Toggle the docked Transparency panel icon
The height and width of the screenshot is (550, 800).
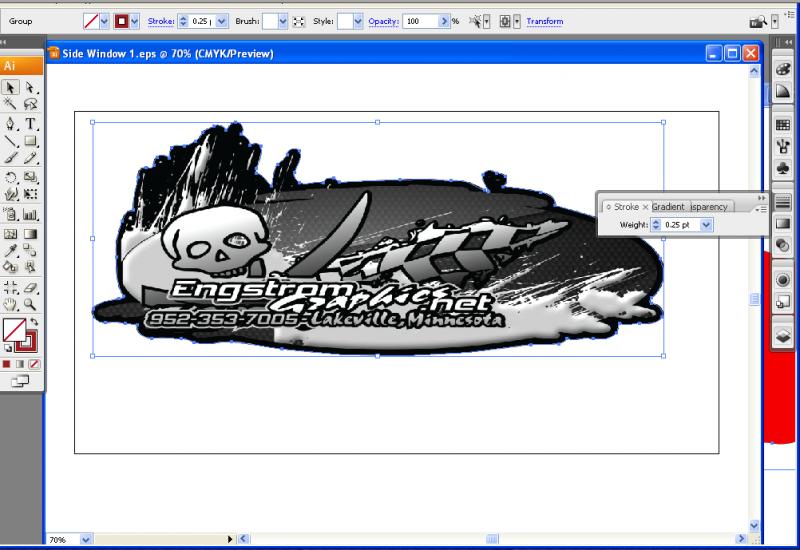[783, 246]
